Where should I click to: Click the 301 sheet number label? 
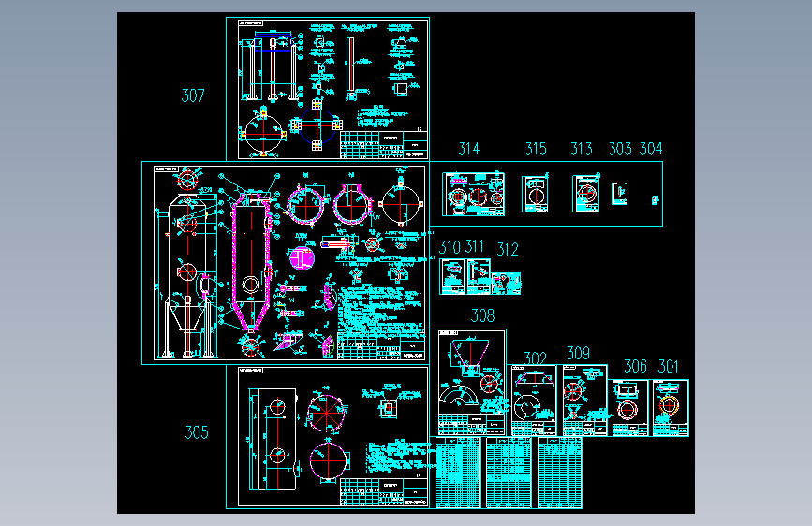[x=668, y=367]
